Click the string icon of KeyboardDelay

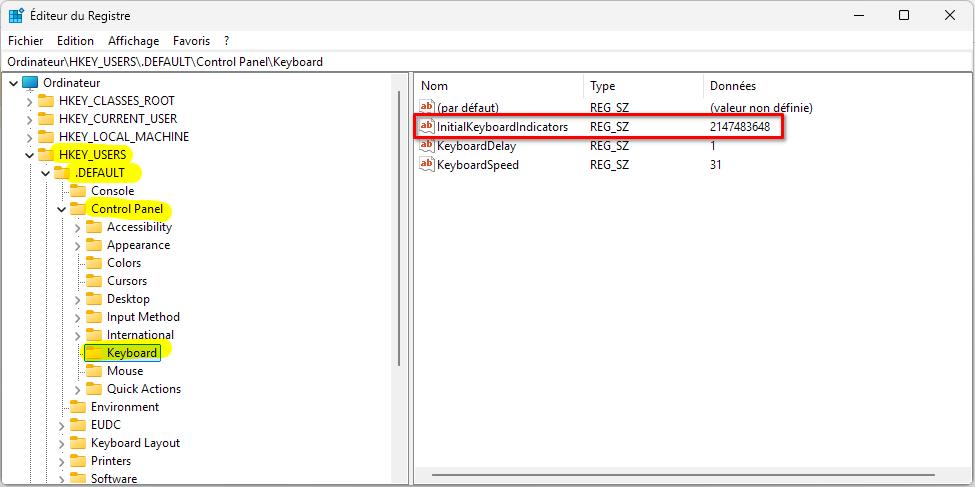point(427,146)
